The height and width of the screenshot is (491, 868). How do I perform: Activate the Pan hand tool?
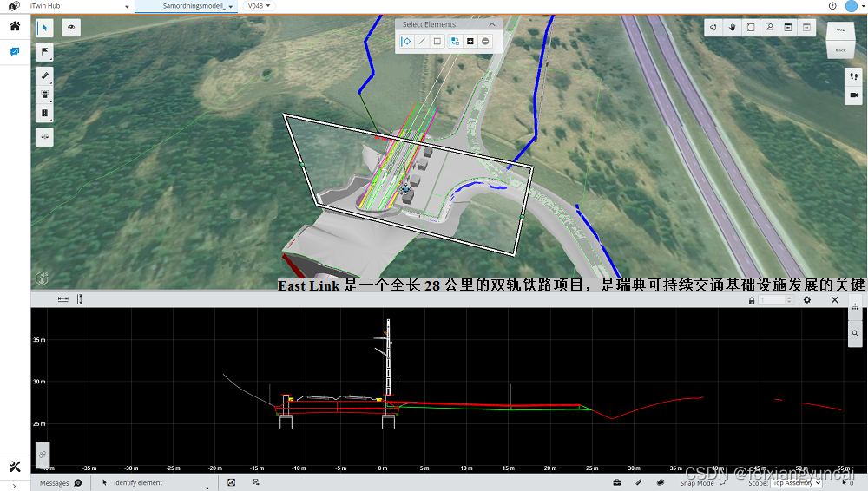click(x=732, y=28)
